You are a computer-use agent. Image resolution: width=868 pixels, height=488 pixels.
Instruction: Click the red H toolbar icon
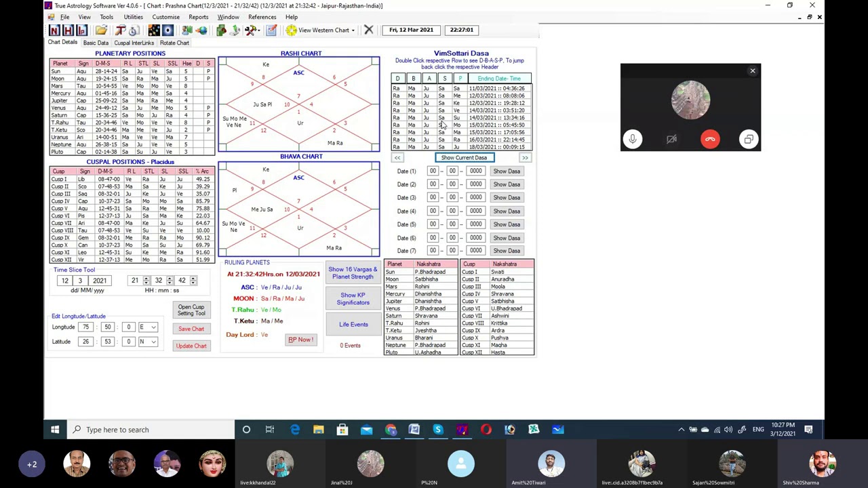[x=68, y=30]
